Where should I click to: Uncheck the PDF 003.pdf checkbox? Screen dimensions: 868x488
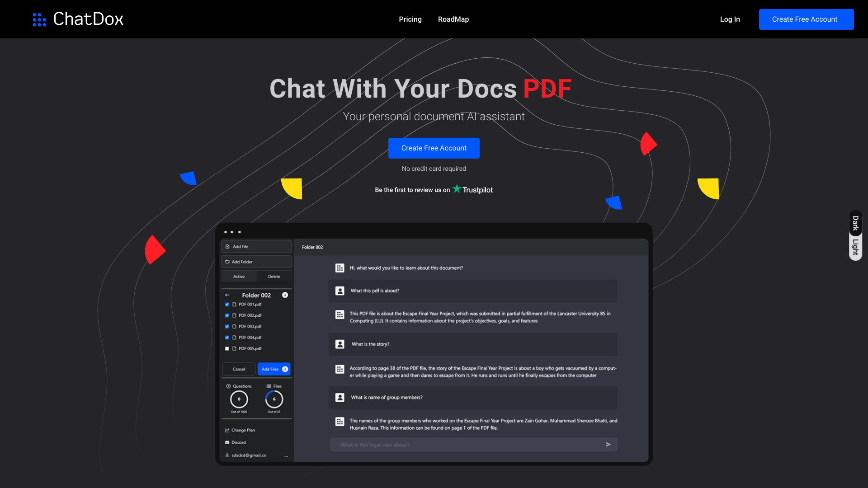pos(226,326)
